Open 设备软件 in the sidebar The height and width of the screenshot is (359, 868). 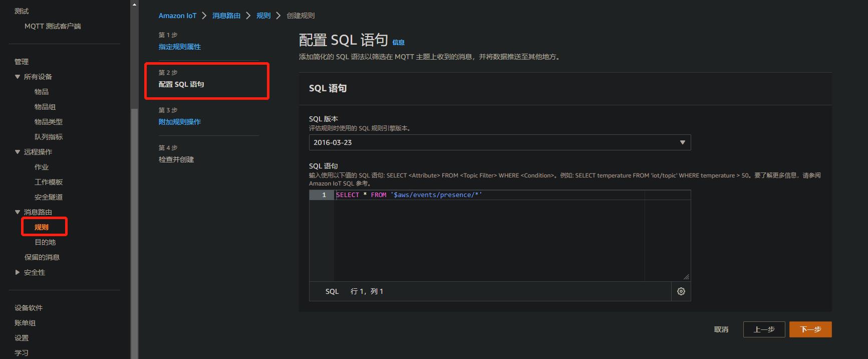pos(29,308)
